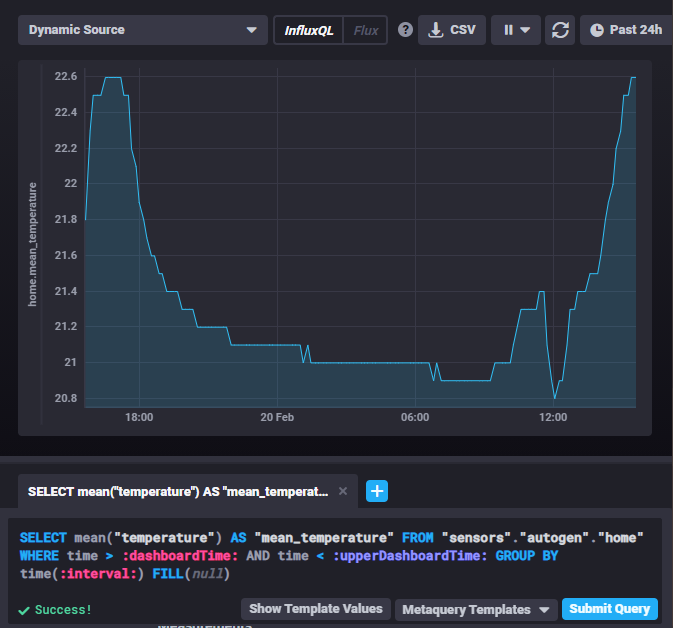The width and height of the screenshot is (673, 628).
Task: Select the InfluxQL query language toggle
Action: pos(309,30)
